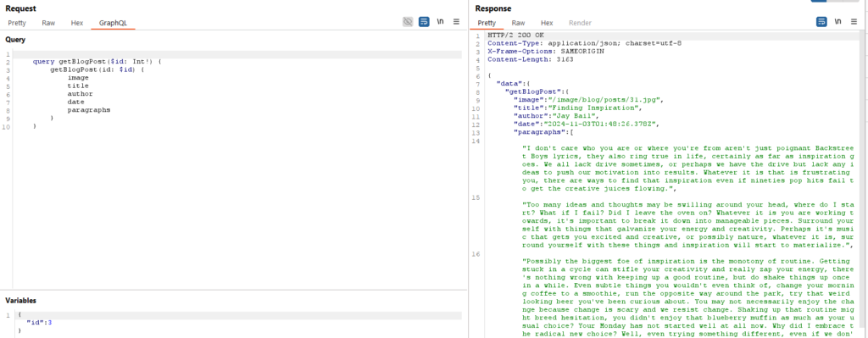
Task: Click the author value "Jay Bail"
Action: tap(574, 116)
